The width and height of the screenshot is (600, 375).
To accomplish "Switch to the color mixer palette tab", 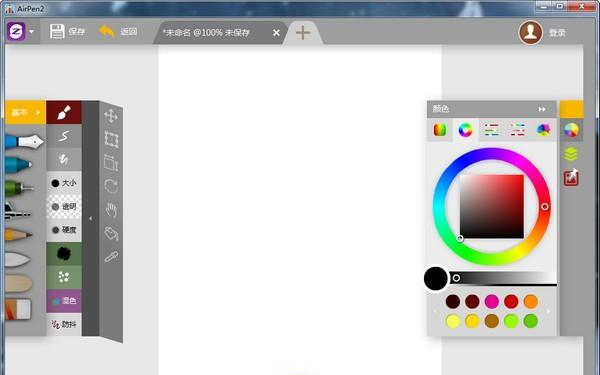I will coord(543,130).
